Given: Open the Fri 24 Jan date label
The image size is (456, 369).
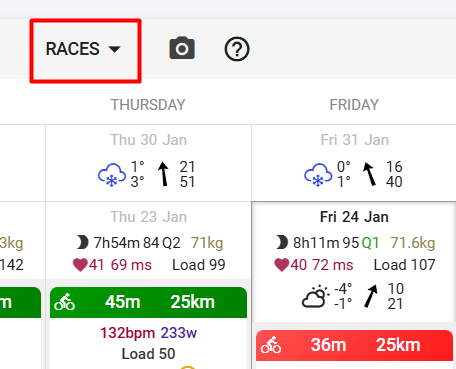Looking at the screenshot, I should coord(354,217).
